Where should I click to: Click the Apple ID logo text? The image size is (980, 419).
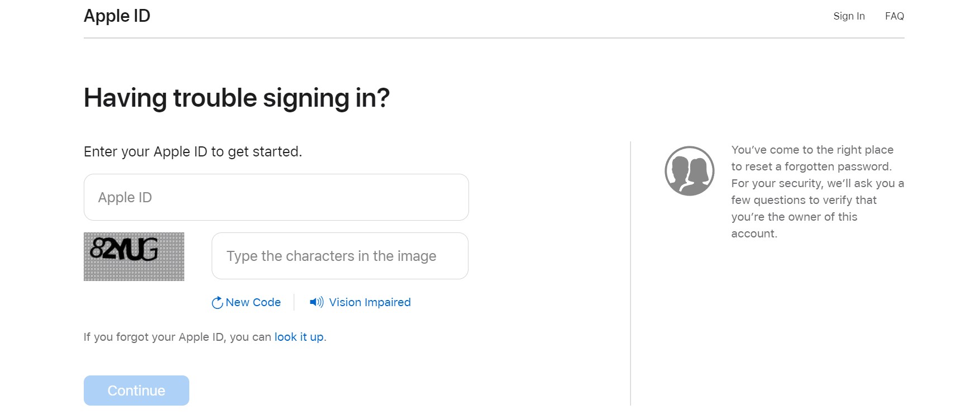[x=116, y=16]
